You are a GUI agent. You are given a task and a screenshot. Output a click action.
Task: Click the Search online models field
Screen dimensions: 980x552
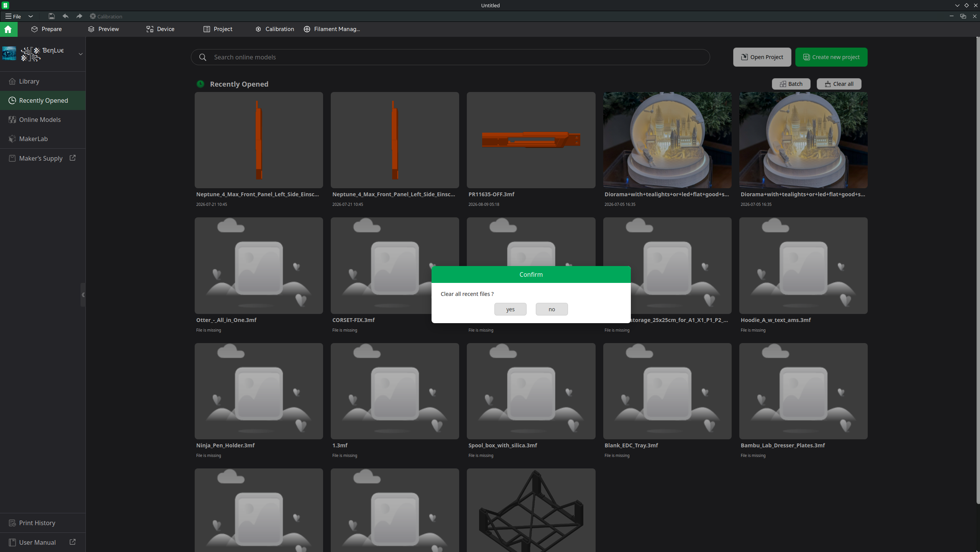click(x=450, y=57)
